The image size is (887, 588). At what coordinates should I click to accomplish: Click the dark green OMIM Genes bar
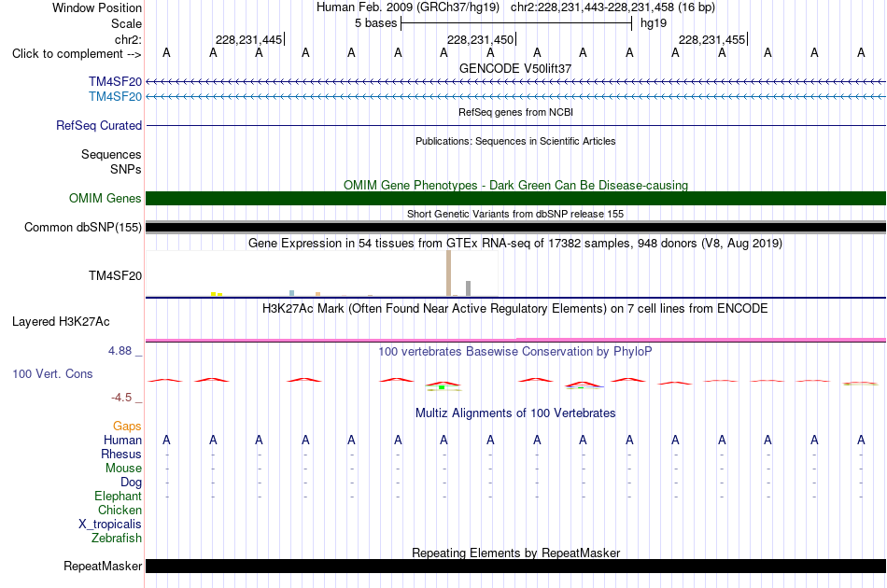[x=516, y=199]
